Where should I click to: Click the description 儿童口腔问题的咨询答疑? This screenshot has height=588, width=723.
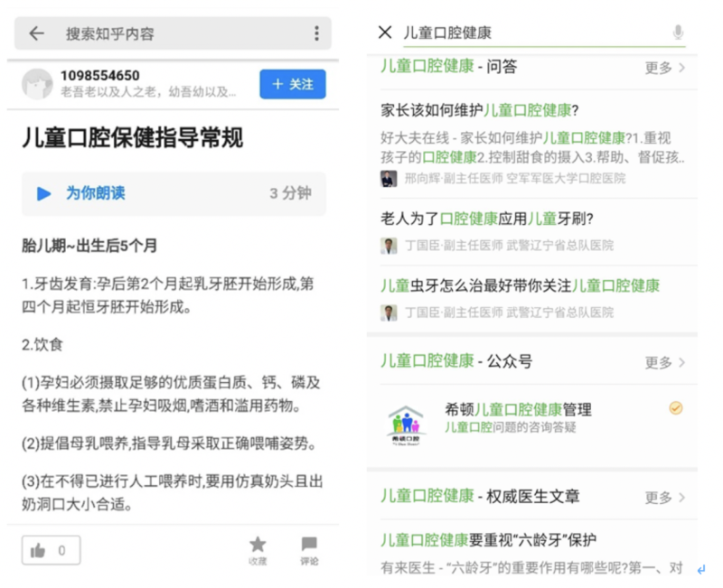(x=511, y=427)
